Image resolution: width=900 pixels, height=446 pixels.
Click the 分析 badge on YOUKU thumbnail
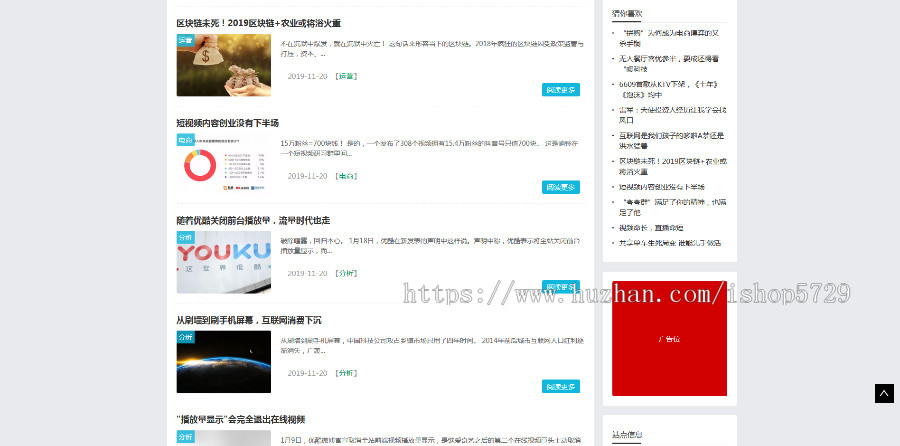point(185,238)
